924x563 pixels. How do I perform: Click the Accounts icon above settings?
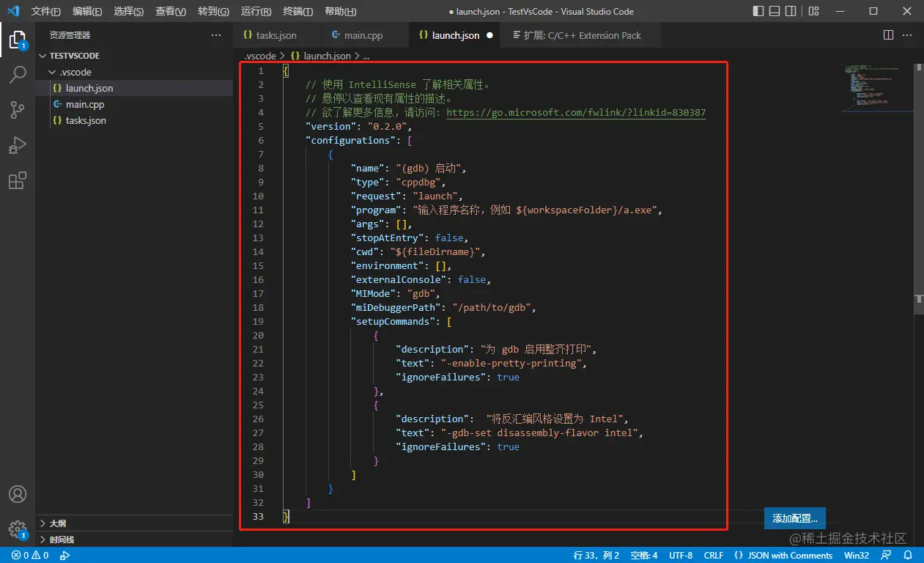coord(18,494)
